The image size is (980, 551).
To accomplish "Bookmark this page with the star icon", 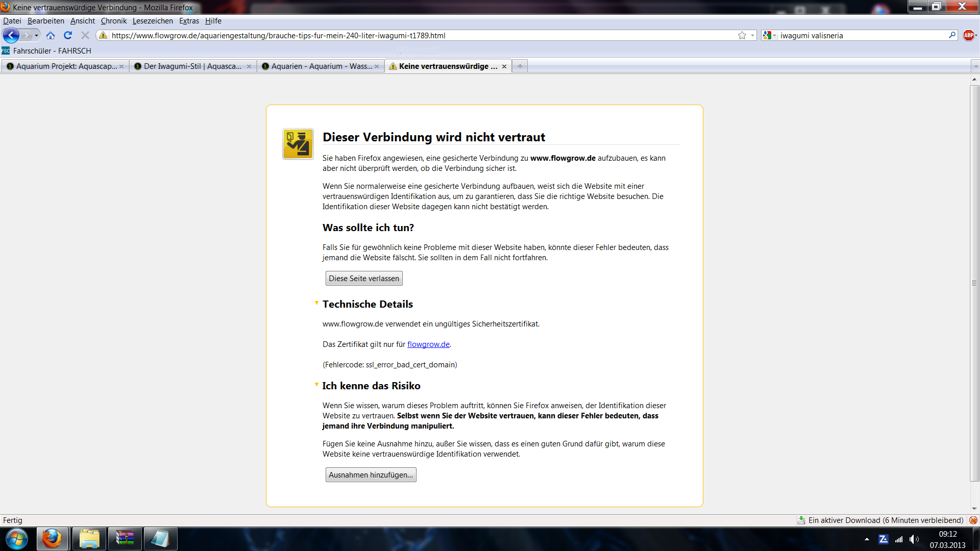I will coord(742,35).
